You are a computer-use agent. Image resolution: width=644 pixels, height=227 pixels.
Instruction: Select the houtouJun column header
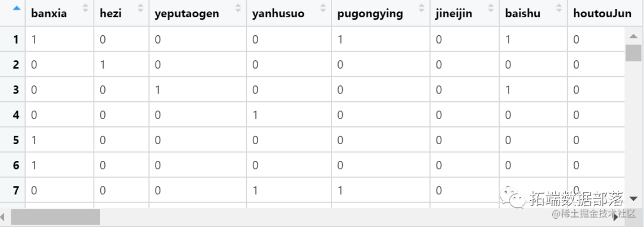coord(602,14)
